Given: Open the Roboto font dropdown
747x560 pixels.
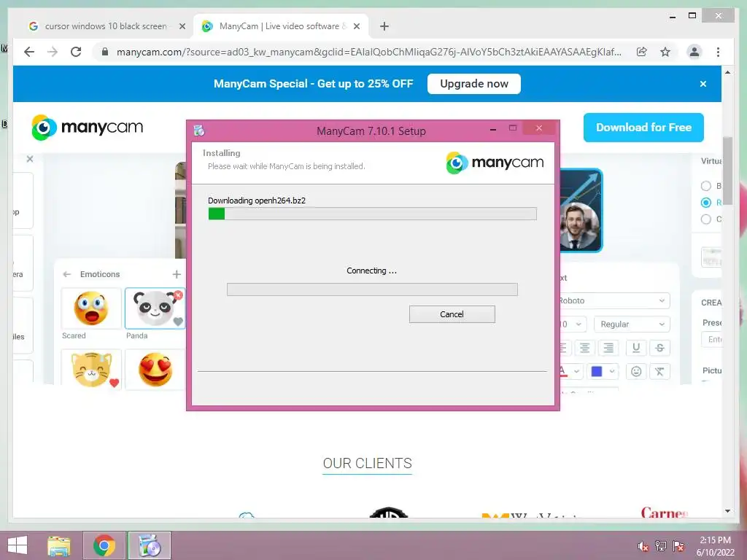Looking at the screenshot, I should [x=614, y=301].
